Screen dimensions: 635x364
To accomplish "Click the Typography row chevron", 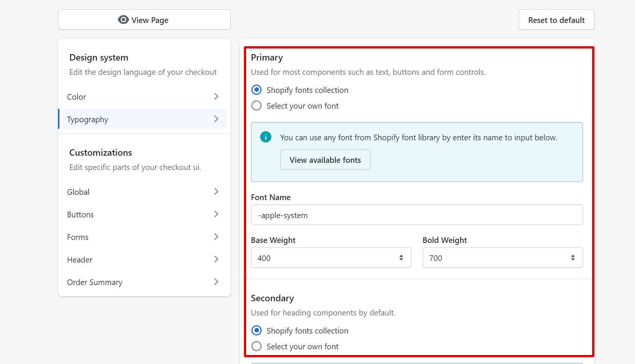I will pos(216,119).
